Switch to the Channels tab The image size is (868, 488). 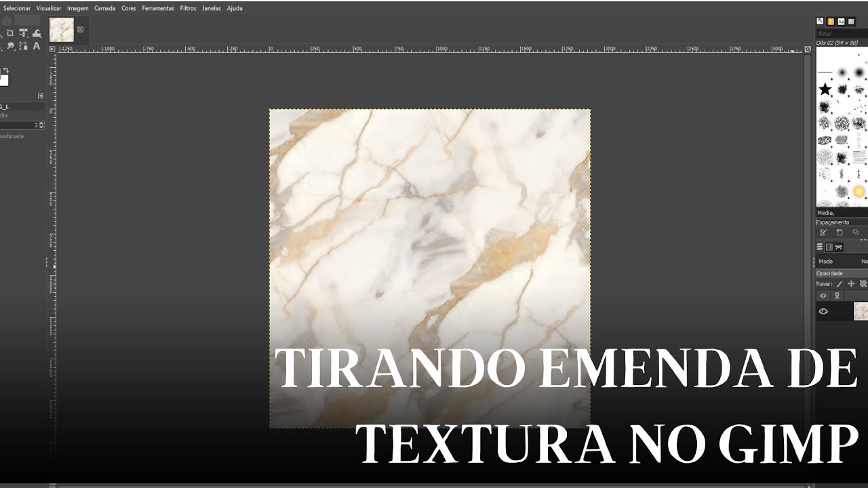click(829, 247)
